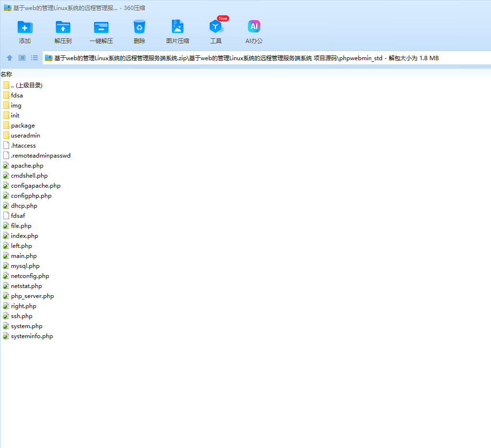Select the right.php file
491x448 pixels.
(x=20, y=306)
